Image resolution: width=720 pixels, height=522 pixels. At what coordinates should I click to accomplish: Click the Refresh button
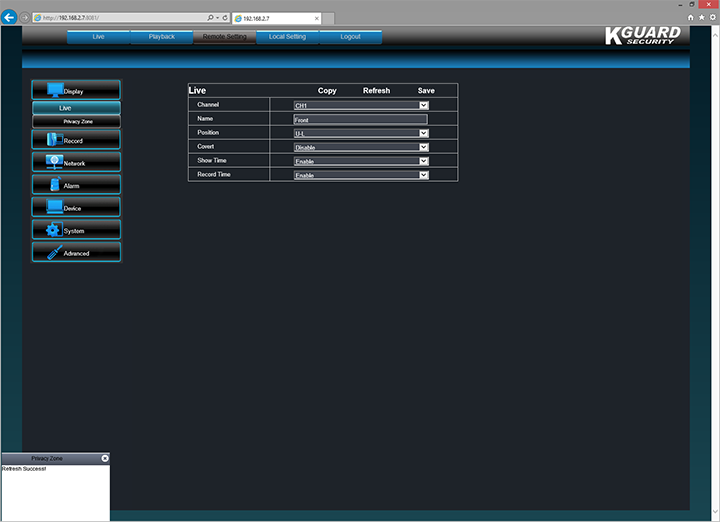376,91
